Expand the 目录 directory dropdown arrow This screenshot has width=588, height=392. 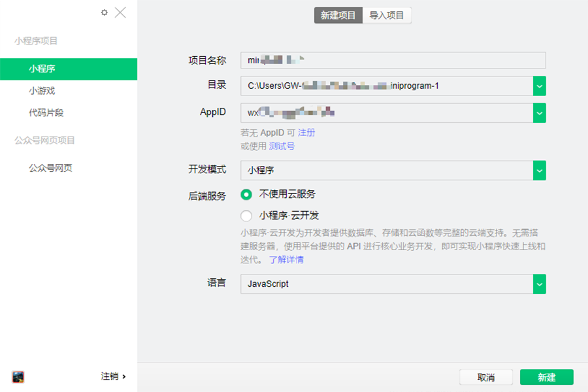539,86
